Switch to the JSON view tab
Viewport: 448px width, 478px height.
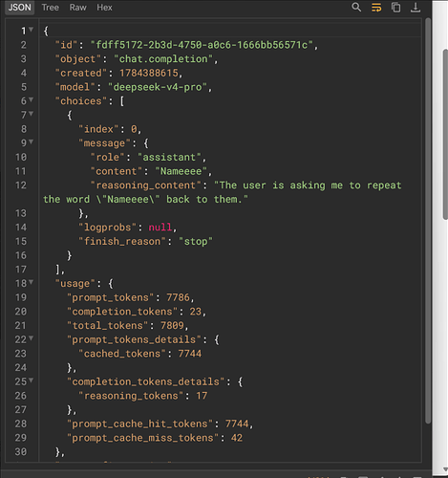coord(20,8)
